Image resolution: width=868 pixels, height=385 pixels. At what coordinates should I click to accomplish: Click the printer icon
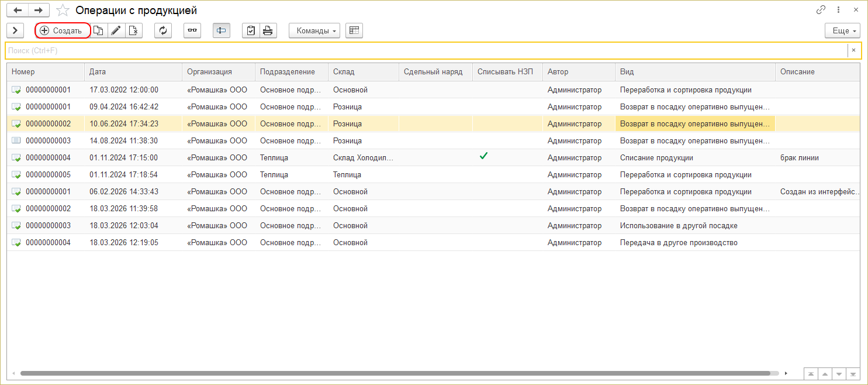point(268,31)
